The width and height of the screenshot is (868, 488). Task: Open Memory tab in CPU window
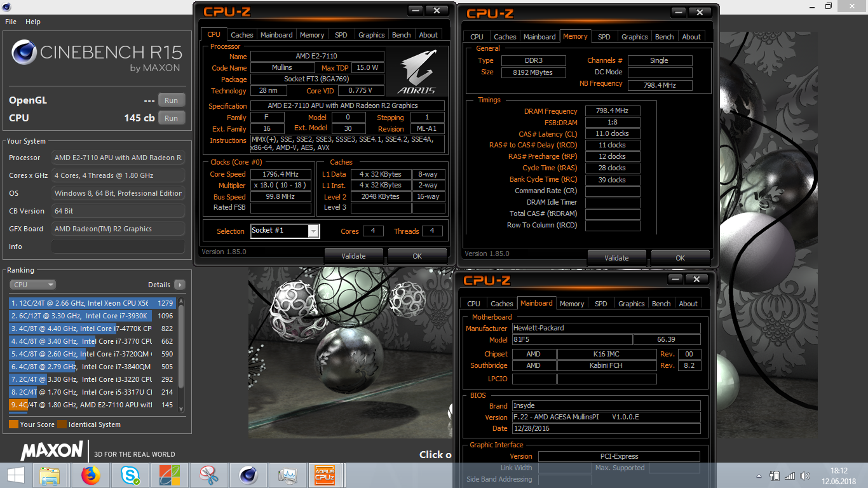(x=312, y=35)
